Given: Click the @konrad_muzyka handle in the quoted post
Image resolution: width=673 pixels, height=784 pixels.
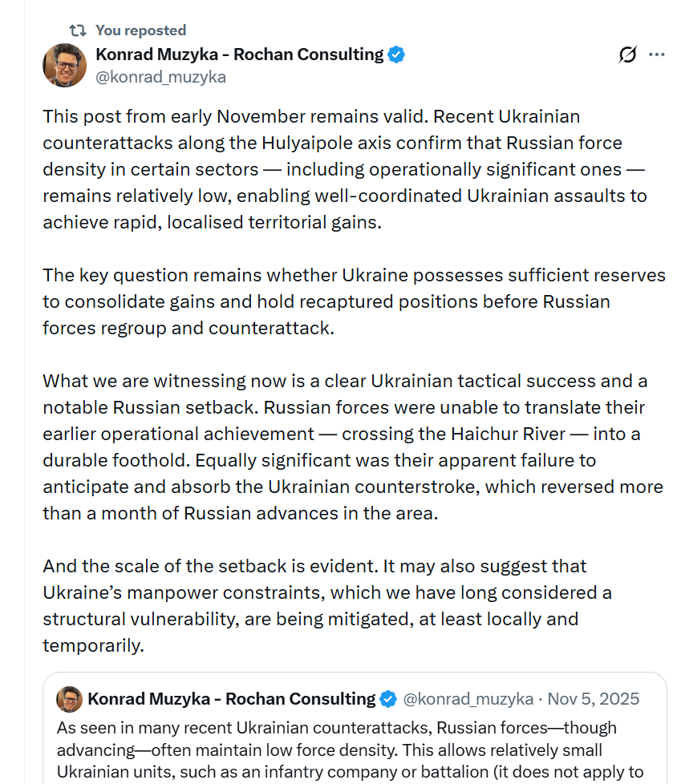Looking at the screenshot, I should 467,699.
